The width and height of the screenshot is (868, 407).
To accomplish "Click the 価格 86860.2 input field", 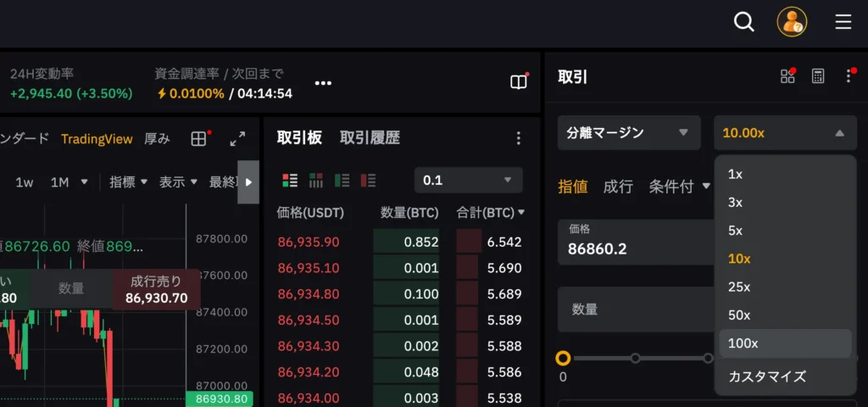I will coord(636,242).
